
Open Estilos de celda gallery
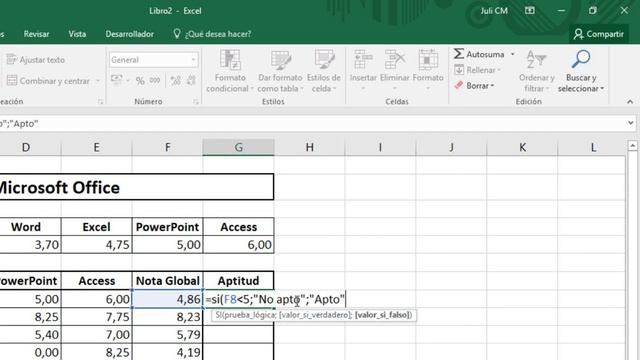point(324,71)
